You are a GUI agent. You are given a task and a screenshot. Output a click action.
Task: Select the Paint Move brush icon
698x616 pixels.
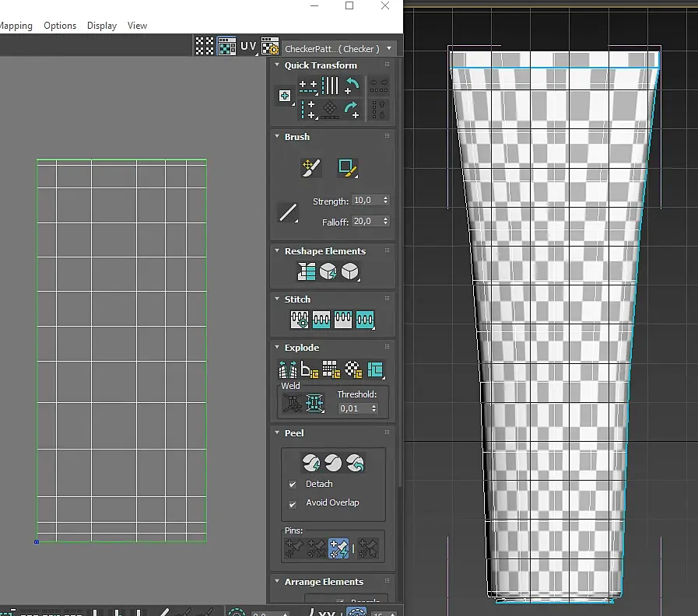click(x=310, y=168)
